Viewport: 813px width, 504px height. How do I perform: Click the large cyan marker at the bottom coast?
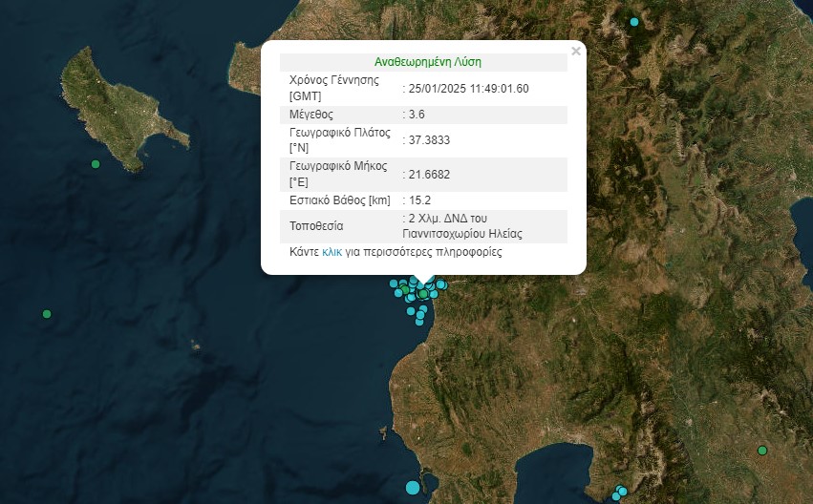tap(413, 488)
